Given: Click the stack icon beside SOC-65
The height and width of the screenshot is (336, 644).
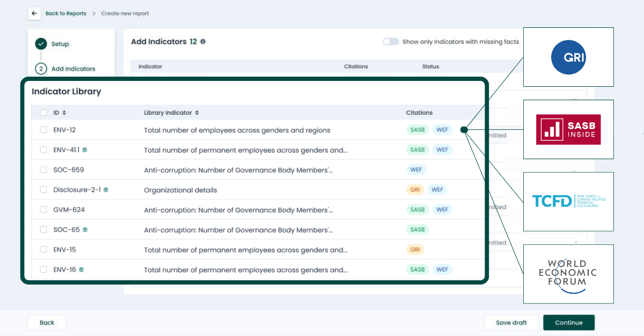Looking at the screenshot, I should pos(85,230).
